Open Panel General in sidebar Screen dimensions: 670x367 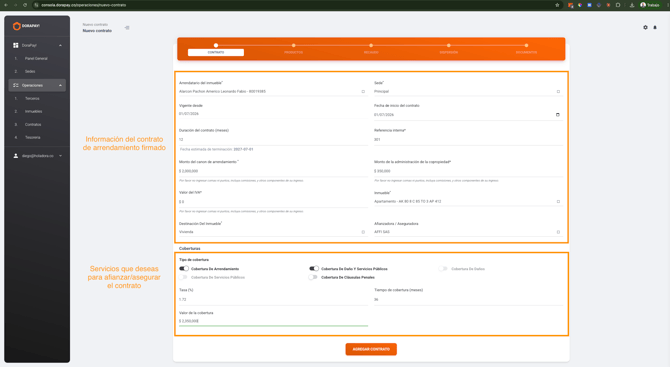[37, 59]
